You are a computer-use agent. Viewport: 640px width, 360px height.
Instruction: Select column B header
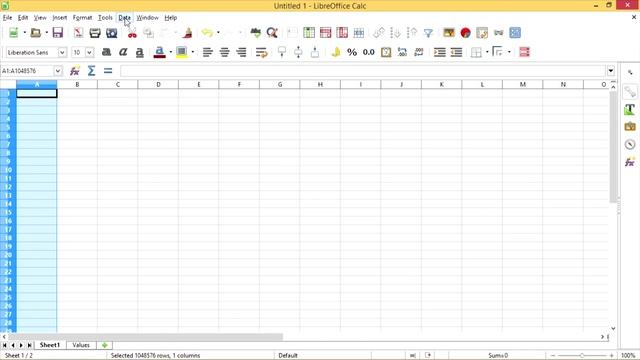coord(77,84)
